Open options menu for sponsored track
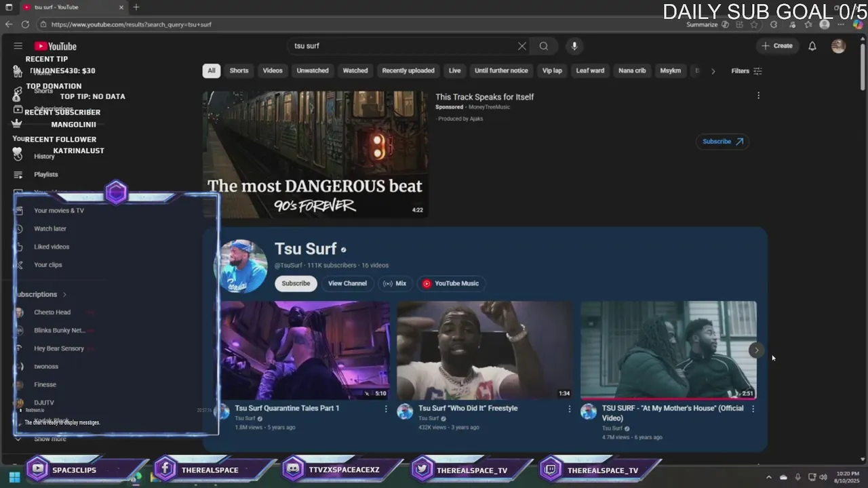The width and height of the screenshot is (868, 488). point(758,96)
